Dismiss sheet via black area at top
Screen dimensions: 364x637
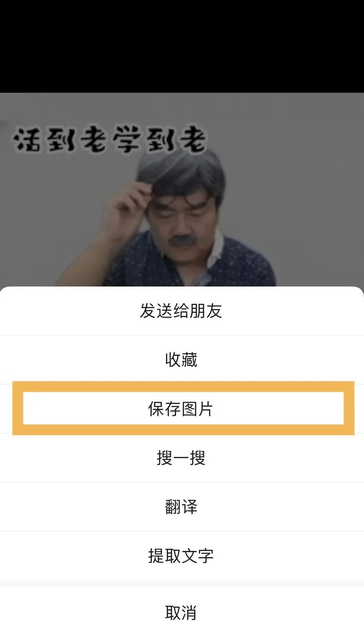[x=182, y=46]
